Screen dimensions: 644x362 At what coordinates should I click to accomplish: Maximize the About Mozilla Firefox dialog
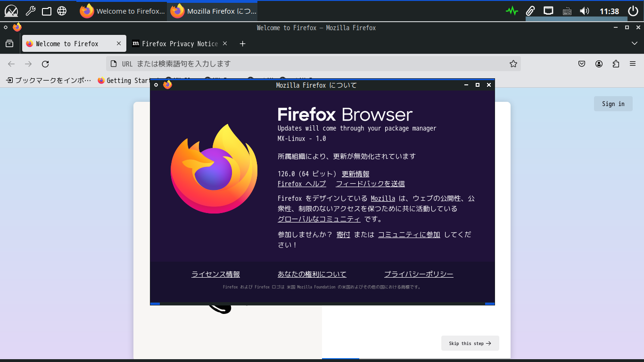pos(478,85)
